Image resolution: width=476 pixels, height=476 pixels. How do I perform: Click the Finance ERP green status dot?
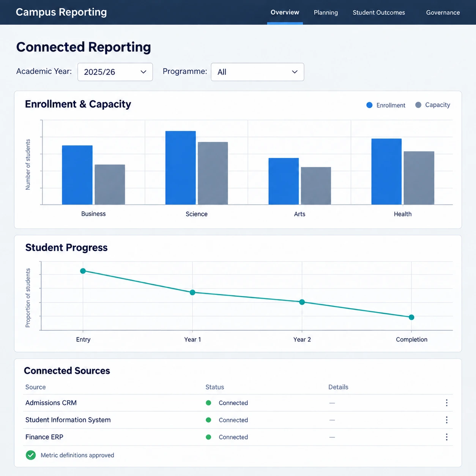pos(208,437)
